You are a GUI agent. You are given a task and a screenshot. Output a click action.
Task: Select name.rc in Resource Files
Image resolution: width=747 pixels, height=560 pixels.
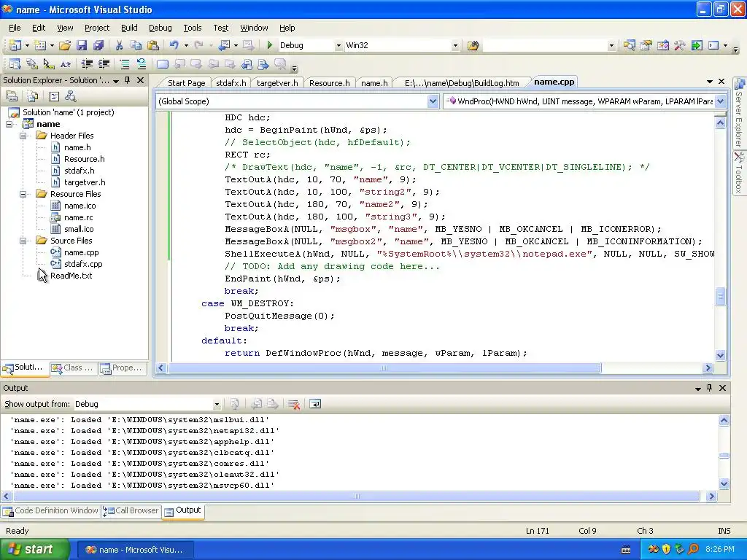tap(78, 217)
